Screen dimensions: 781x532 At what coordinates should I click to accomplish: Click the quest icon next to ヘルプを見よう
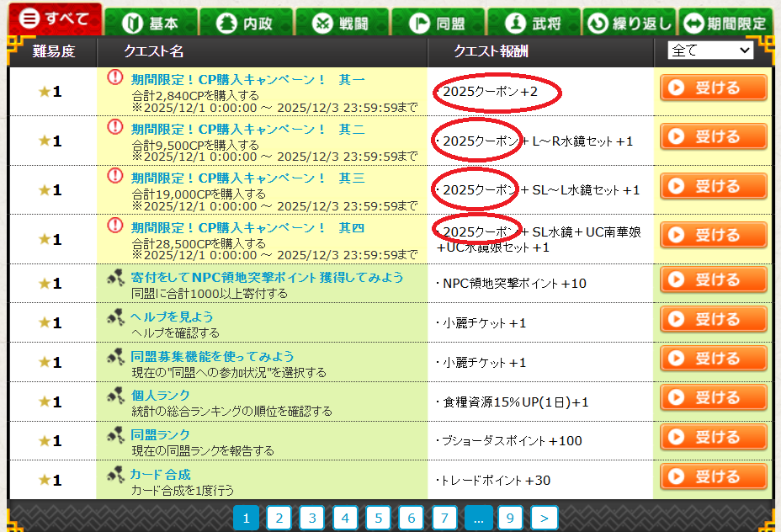(116, 317)
